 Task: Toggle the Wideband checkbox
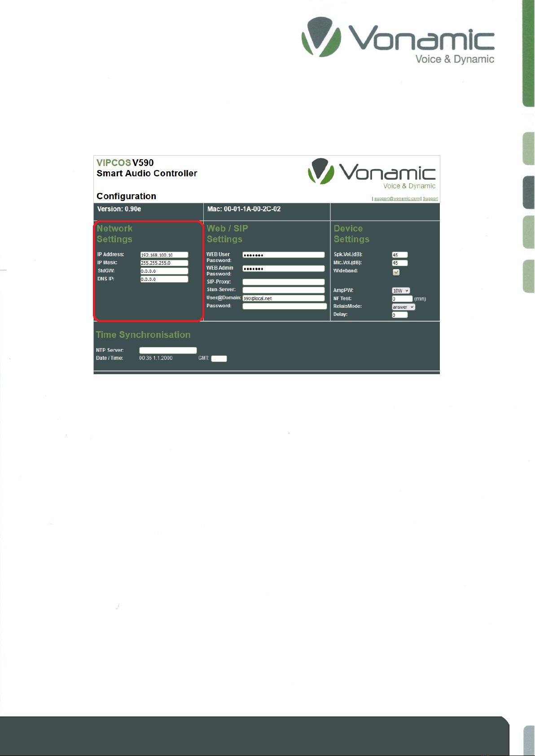click(x=396, y=272)
